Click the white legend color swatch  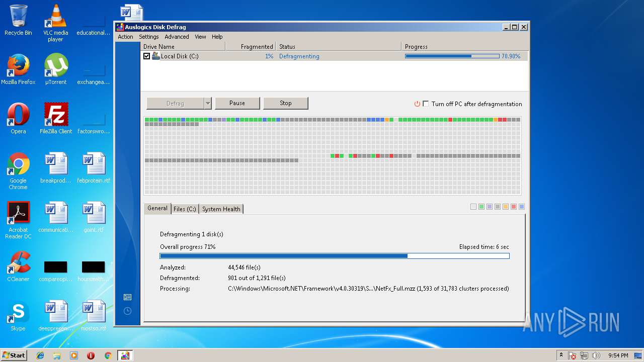tap(473, 207)
